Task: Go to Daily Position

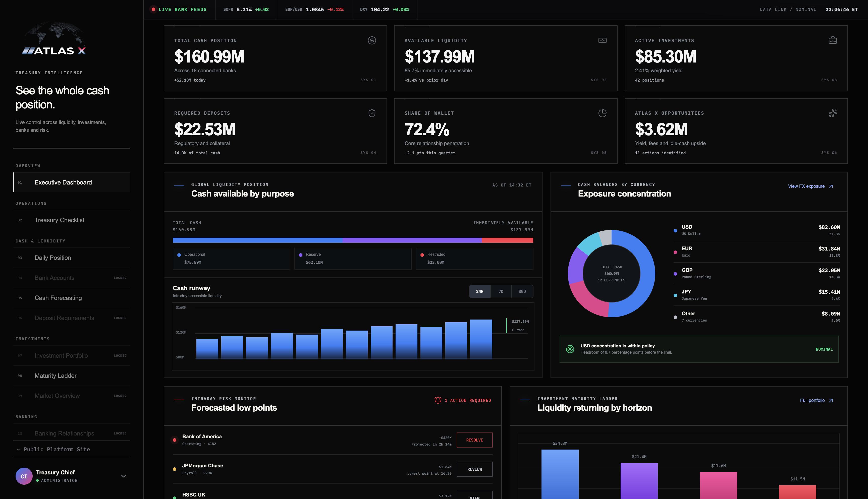Action: point(72,258)
